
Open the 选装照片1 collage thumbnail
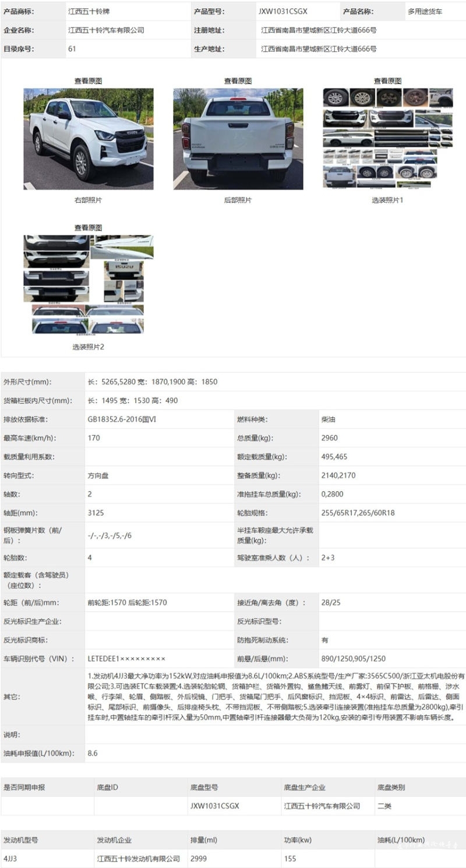[387, 139]
